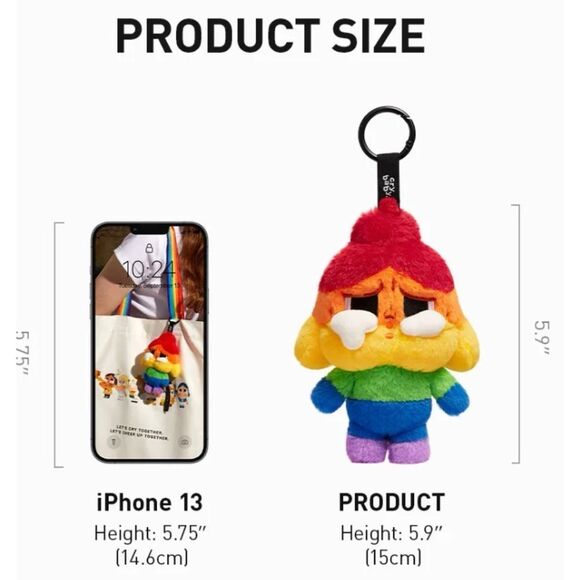Click the vertical 5.75″ dimension label
580x580 pixels.
click(22, 353)
